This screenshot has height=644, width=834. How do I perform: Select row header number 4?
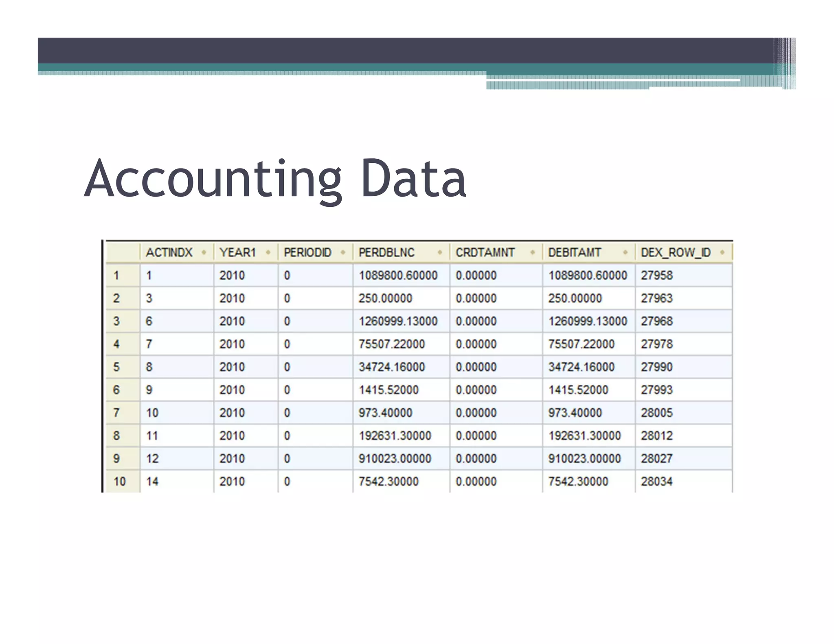123,344
